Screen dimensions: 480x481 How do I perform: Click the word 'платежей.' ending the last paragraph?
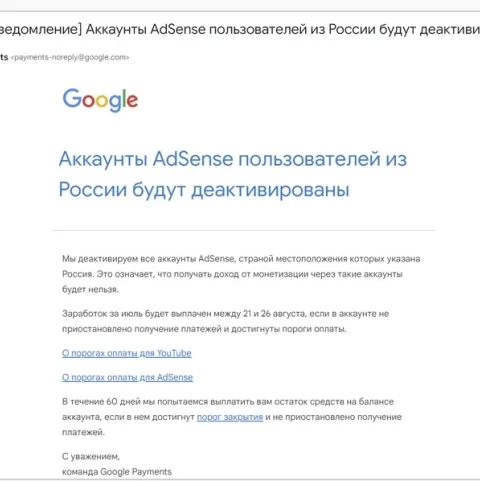tap(83, 433)
